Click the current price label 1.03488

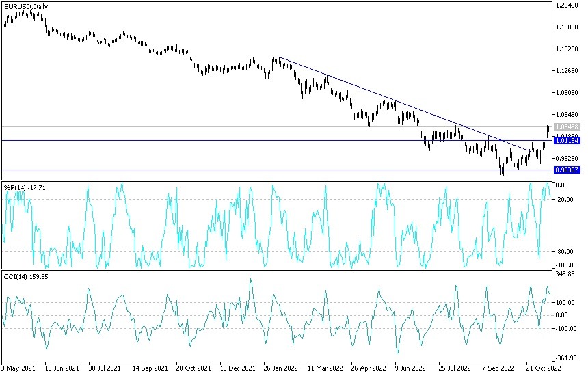click(567, 126)
